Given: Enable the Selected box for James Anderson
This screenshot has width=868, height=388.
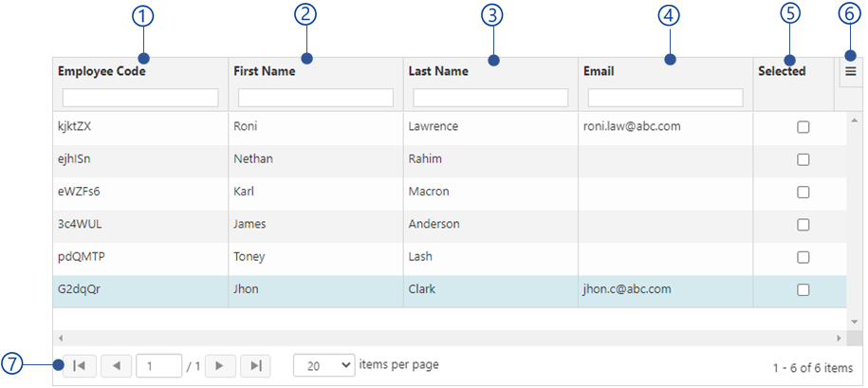Looking at the screenshot, I should click(x=803, y=225).
